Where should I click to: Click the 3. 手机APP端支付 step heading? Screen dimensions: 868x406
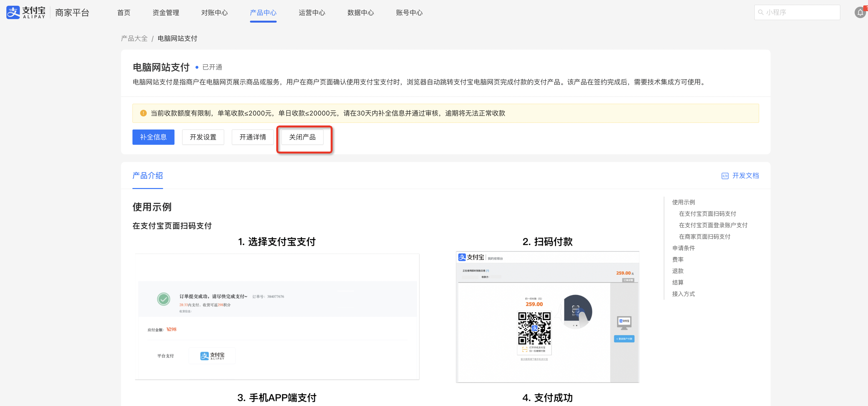tap(277, 398)
